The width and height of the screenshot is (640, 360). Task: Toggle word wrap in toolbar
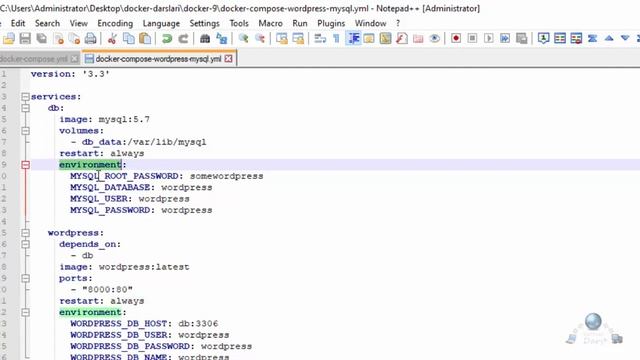[320, 39]
